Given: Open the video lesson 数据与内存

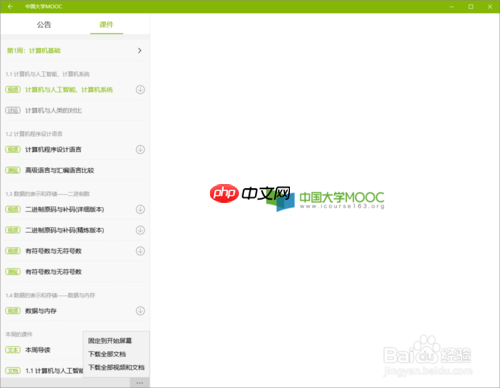Looking at the screenshot, I should (x=41, y=311).
